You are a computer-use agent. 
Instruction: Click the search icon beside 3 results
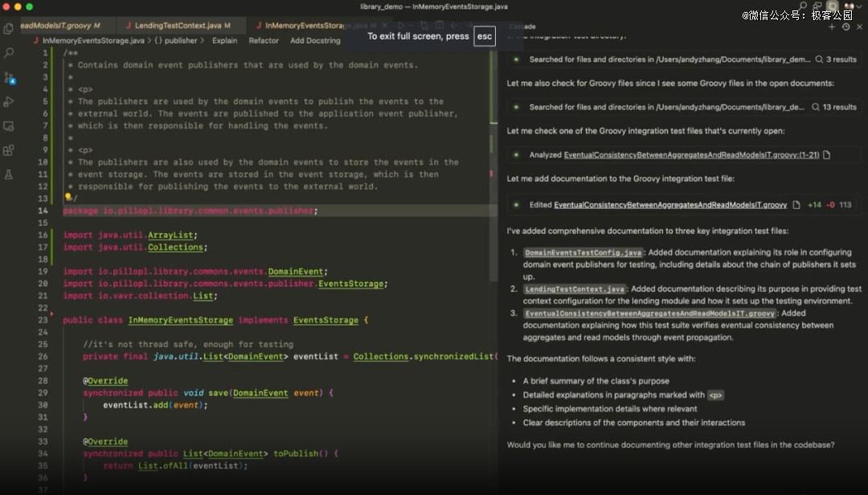[x=819, y=59]
